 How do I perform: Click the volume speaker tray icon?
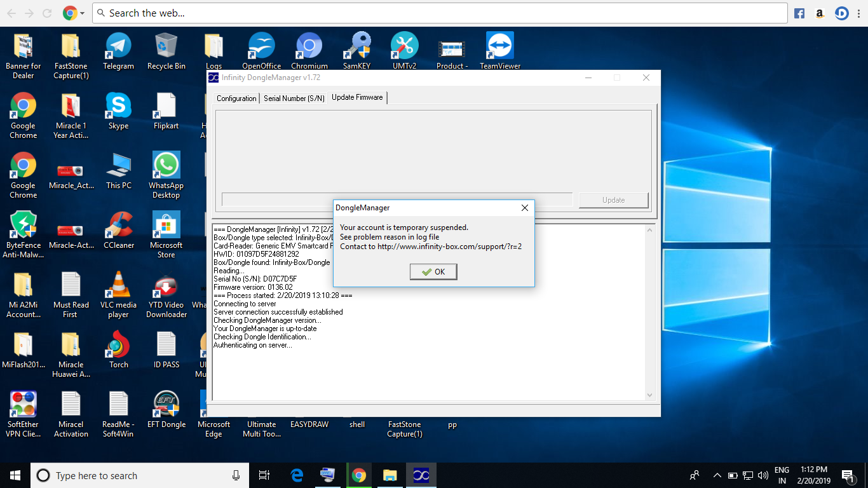[x=763, y=475]
